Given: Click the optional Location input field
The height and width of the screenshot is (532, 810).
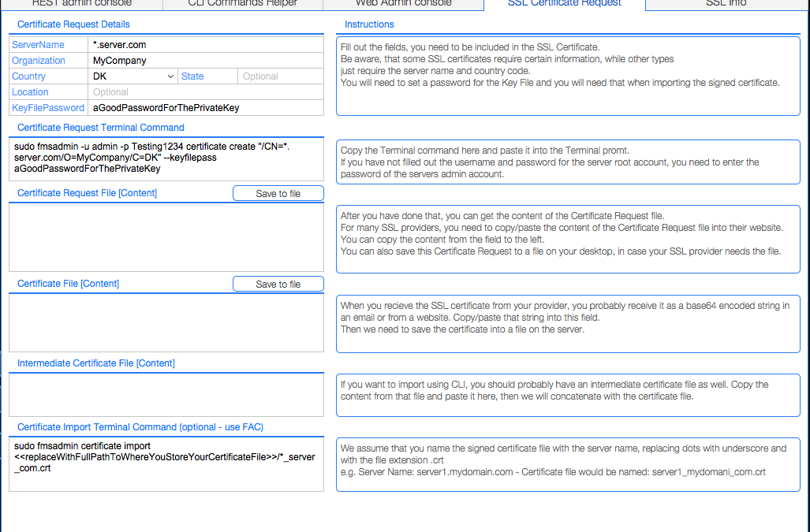Looking at the screenshot, I should (x=206, y=92).
